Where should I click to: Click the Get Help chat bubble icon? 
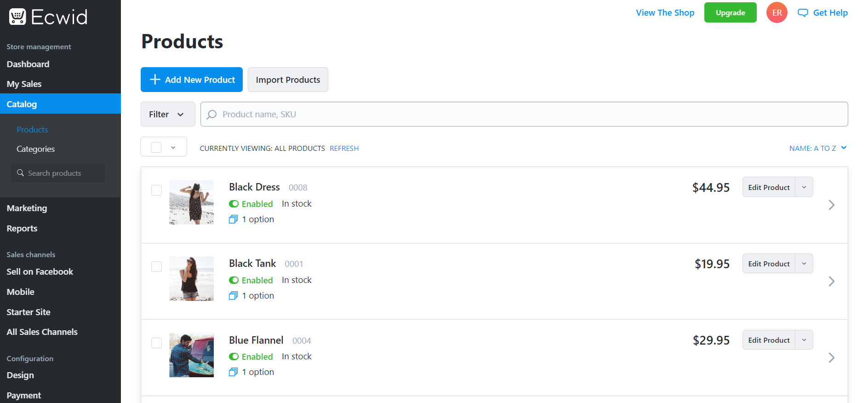tap(802, 13)
